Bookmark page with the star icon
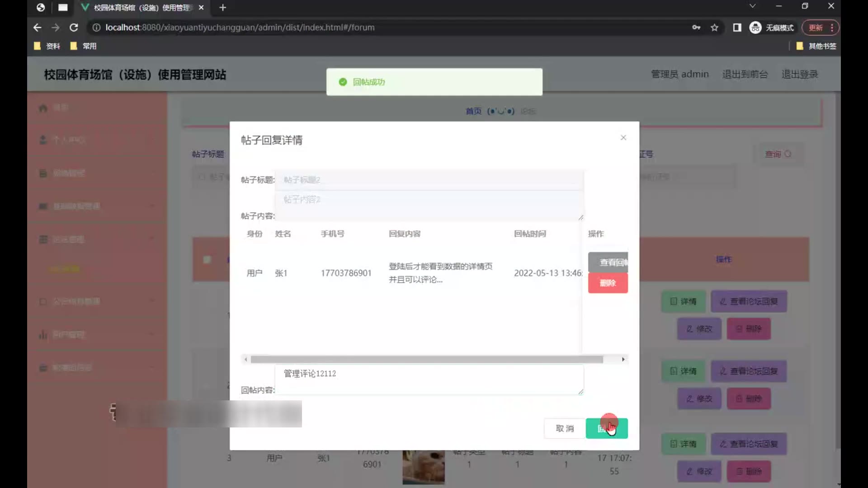Image resolution: width=868 pixels, height=488 pixels. click(x=714, y=28)
